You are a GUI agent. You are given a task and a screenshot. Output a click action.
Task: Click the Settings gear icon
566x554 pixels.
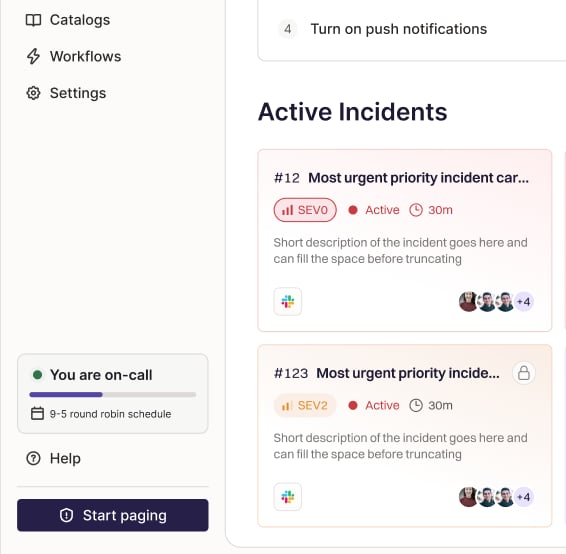coord(33,93)
